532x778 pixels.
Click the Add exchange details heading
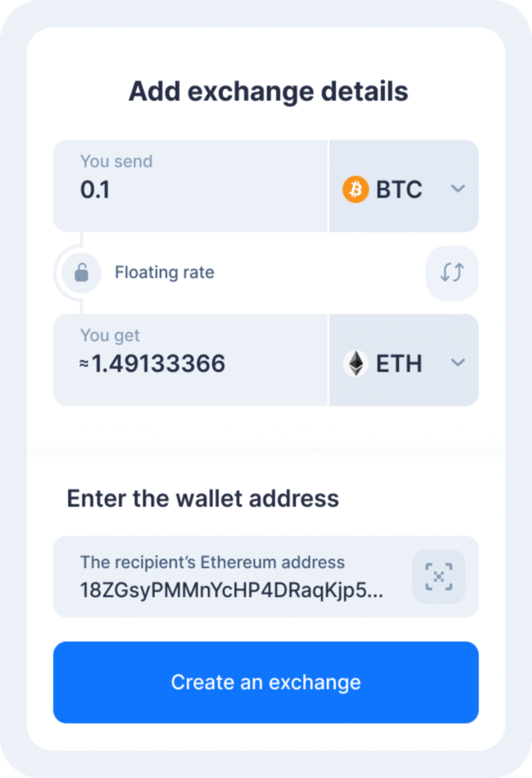[x=266, y=91]
